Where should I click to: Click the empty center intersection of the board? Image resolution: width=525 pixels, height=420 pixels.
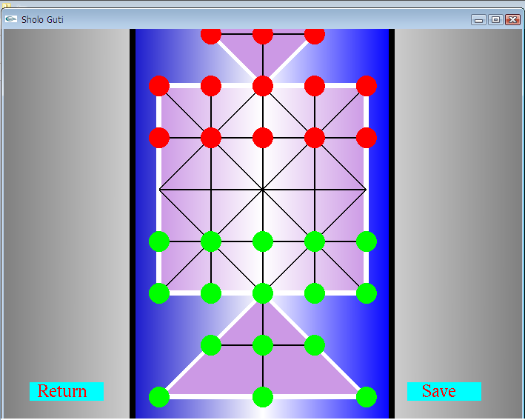tap(263, 190)
